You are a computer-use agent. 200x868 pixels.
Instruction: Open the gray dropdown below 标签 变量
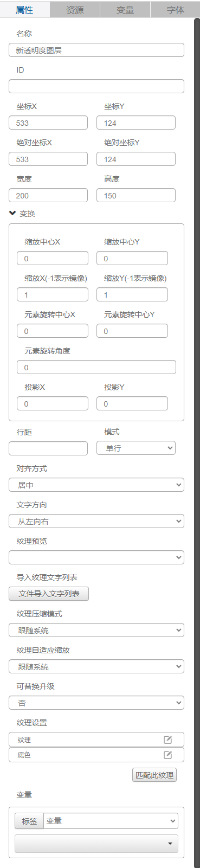coord(96,844)
